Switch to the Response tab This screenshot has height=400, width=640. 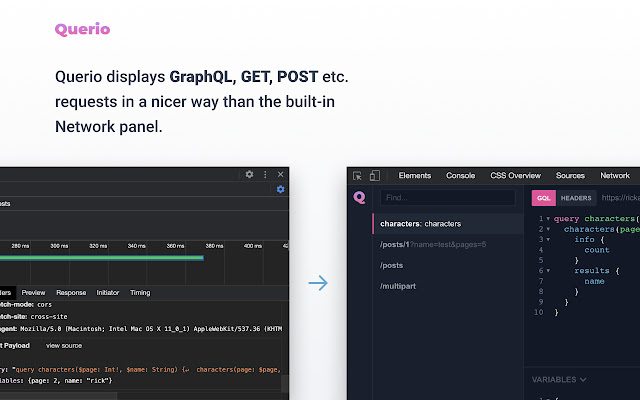[x=71, y=293]
